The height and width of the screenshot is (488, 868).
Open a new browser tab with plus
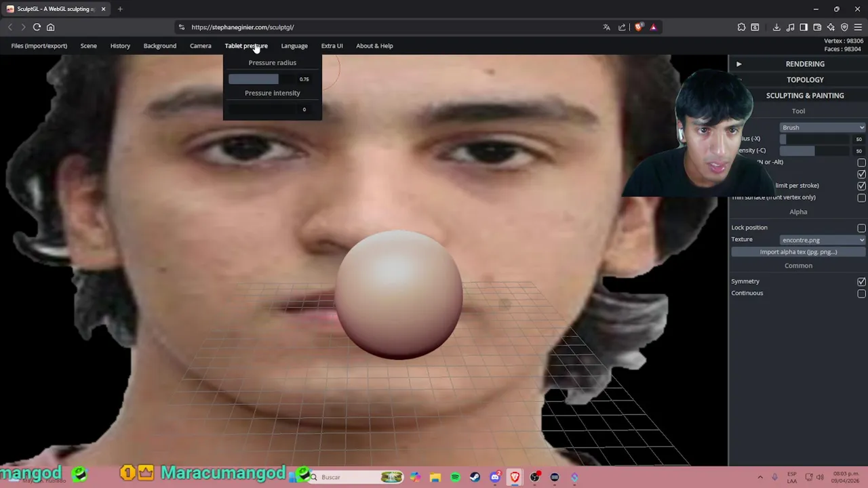coord(120,9)
